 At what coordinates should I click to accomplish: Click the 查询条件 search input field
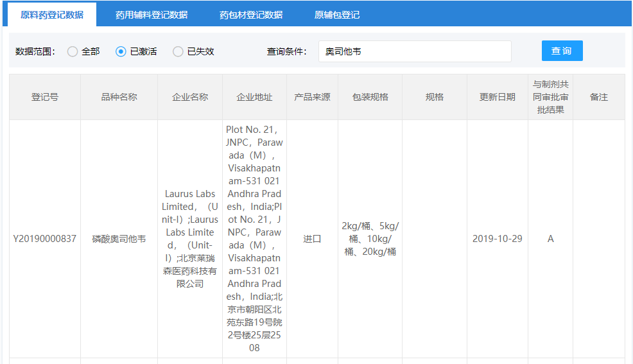(x=415, y=51)
